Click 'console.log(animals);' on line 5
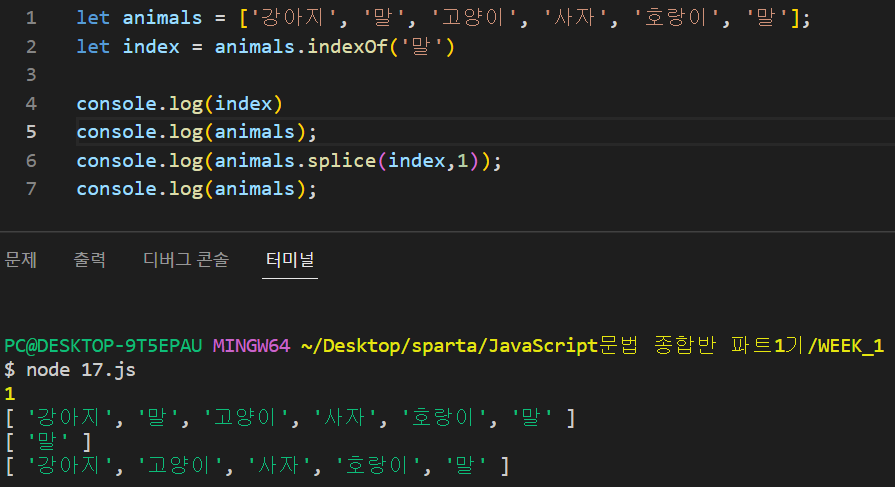 [x=196, y=132]
